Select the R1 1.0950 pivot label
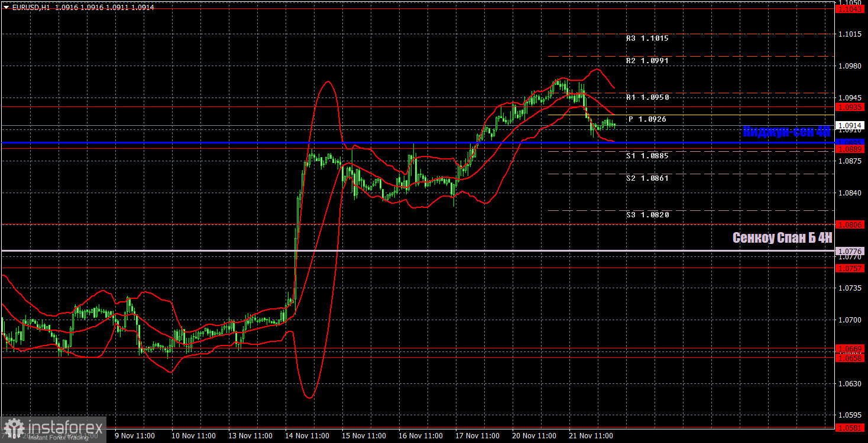The image size is (868, 443). (x=647, y=97)
